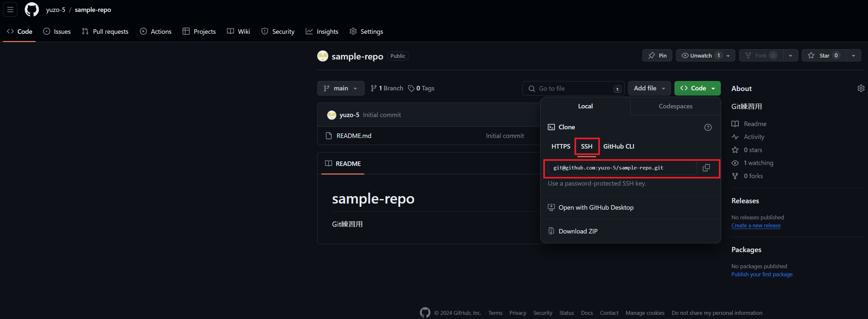View the 1 Branch list
This screenshot has width=868, height=319.
387,88
